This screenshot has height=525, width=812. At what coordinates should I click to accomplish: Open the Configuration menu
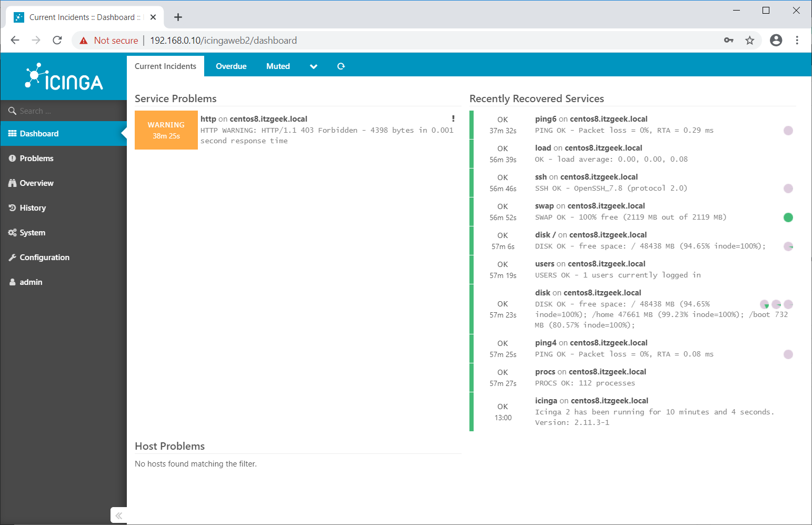64,257
